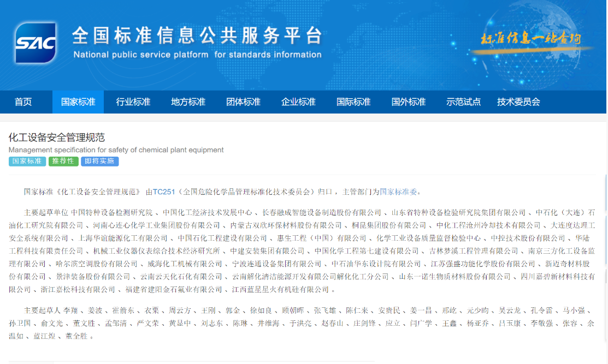Viewport: 608px width, 364px height.
Task: Open the 团体标准 navigation item
Action: coord(244,102)
